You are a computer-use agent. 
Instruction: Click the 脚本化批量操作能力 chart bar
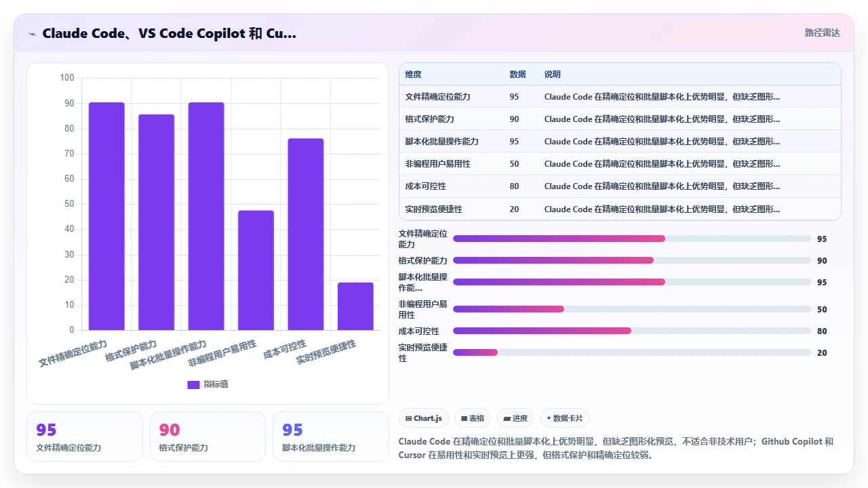point(206,216)
